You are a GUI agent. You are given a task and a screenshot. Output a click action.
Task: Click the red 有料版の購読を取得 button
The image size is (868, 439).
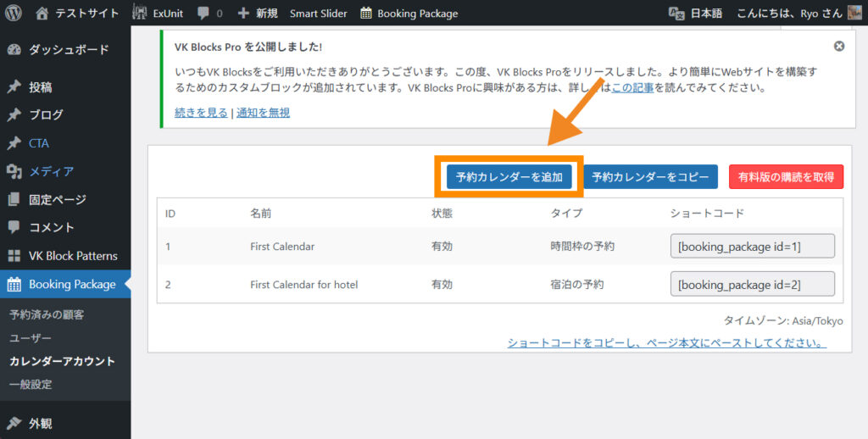click(x=786, y=177)
